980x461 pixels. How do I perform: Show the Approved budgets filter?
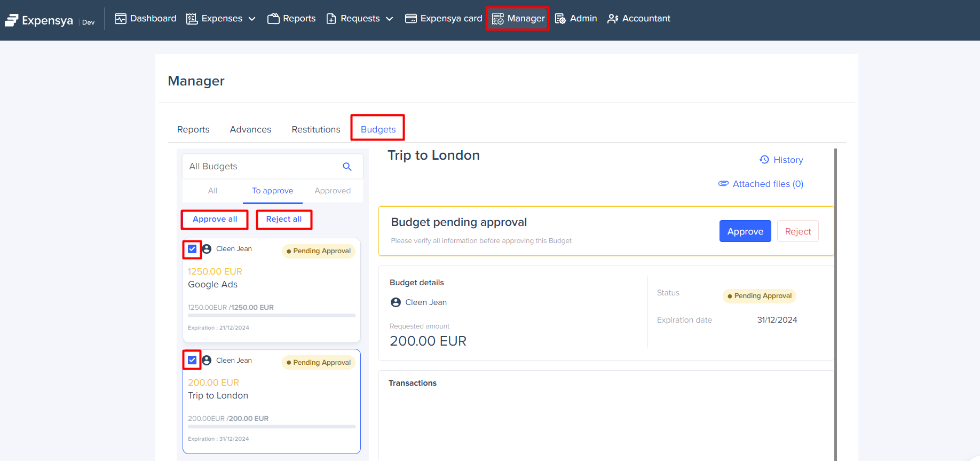pos(333,191)
